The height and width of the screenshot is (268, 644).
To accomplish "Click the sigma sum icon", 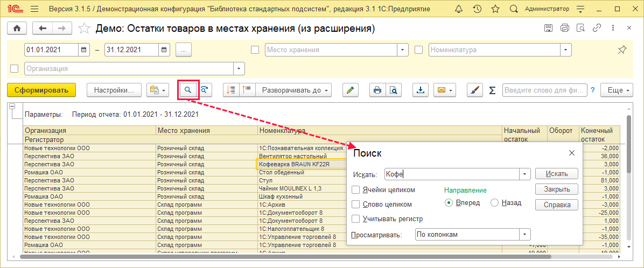I will [492, 90].
